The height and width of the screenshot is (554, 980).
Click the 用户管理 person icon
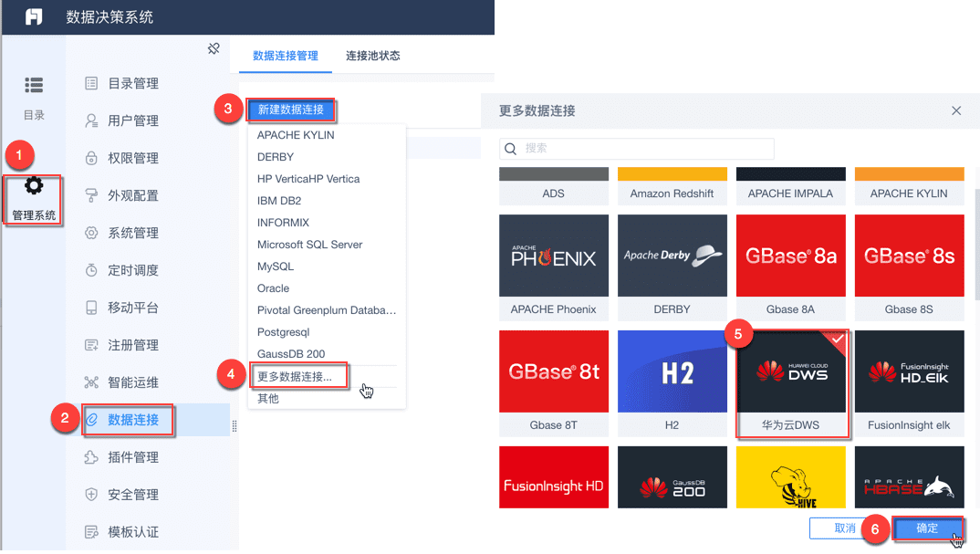(91, 120)
